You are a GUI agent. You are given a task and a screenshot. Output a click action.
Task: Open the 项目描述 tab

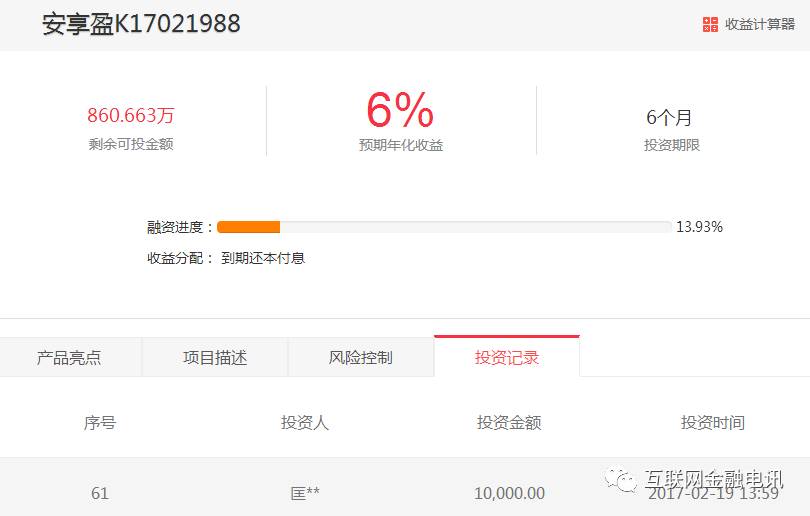(215, 357)
